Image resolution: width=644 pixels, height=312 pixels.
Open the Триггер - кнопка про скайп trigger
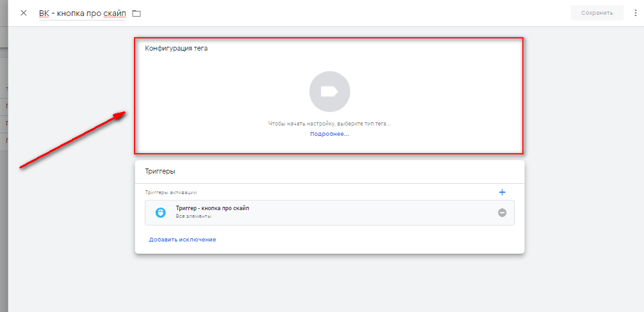212,208
